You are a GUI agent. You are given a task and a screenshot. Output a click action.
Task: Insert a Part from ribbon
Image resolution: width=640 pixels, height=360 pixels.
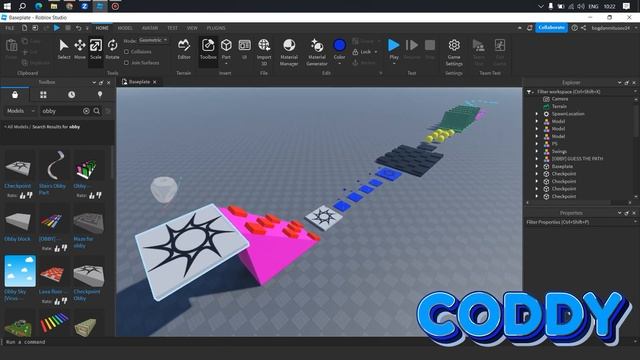pos(226,49)
